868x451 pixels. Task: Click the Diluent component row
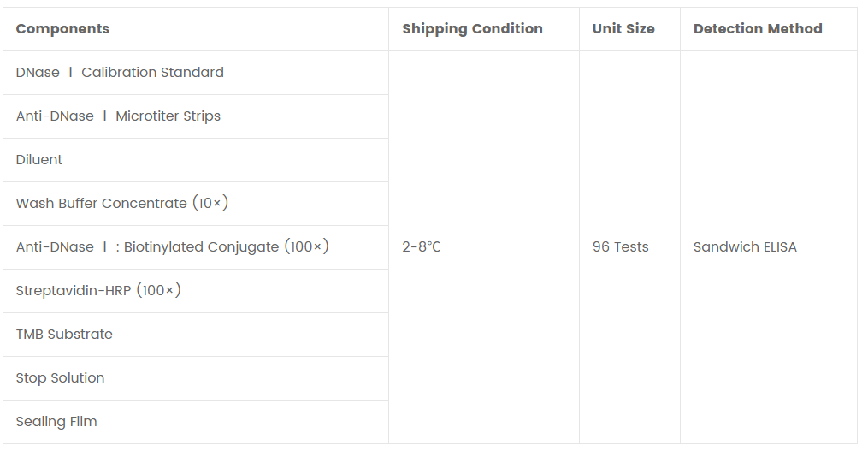point(39,160)
